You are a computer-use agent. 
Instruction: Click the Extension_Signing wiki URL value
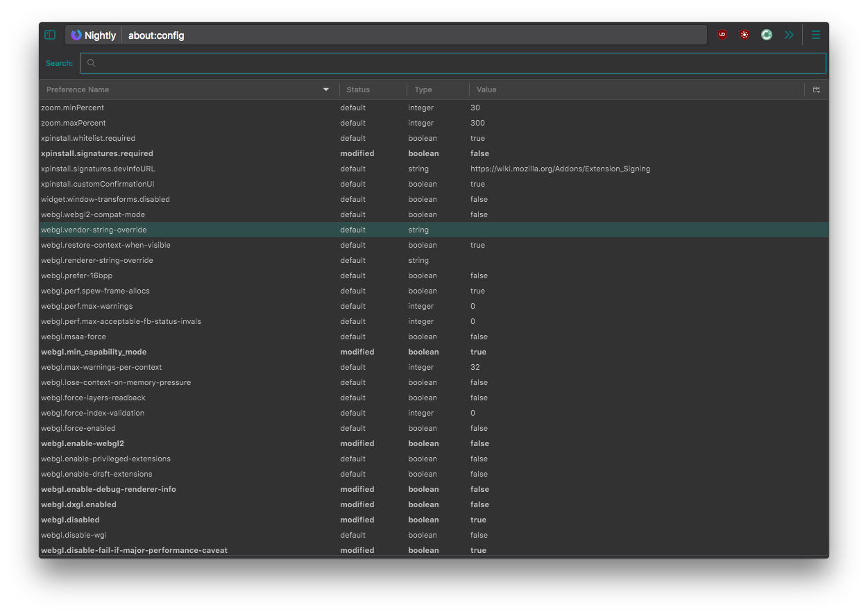point(560,169)
